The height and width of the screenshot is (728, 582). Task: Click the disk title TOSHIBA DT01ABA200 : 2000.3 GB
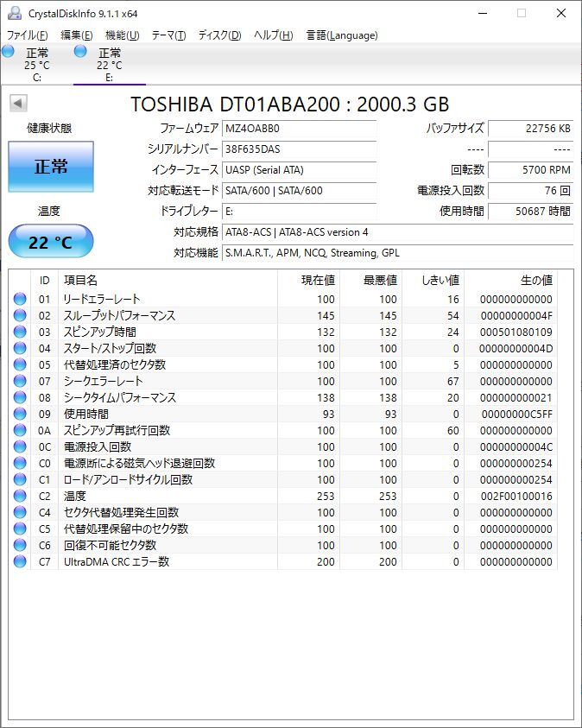[x=290, y=104]
